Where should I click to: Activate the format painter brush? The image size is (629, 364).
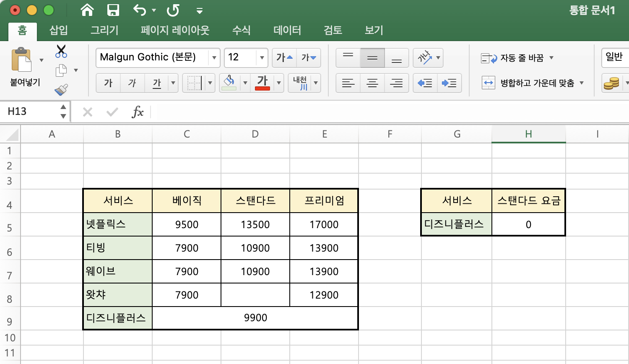[61, 89]
